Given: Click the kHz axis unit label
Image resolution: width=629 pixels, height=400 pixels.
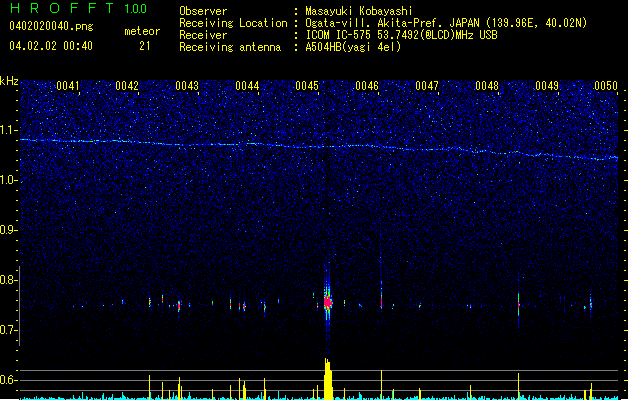Looking at the screenshot, I should (9, 81).
